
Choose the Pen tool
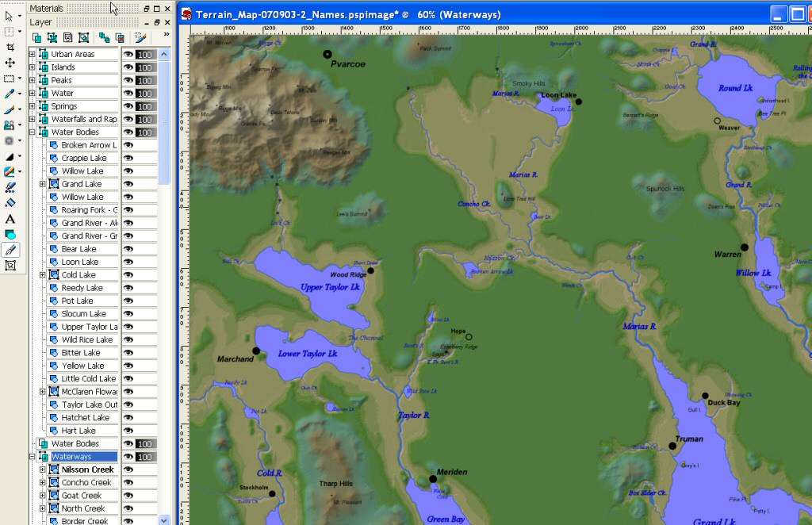tap(10, 250)
